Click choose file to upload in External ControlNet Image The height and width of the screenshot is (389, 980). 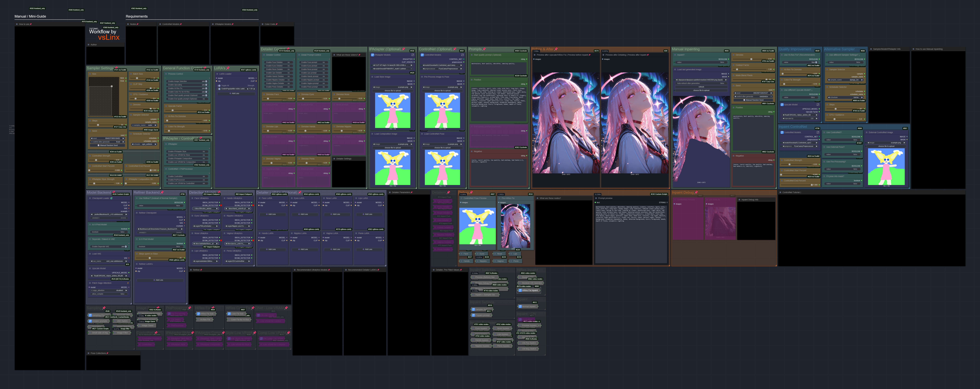[x=886, y=146]
